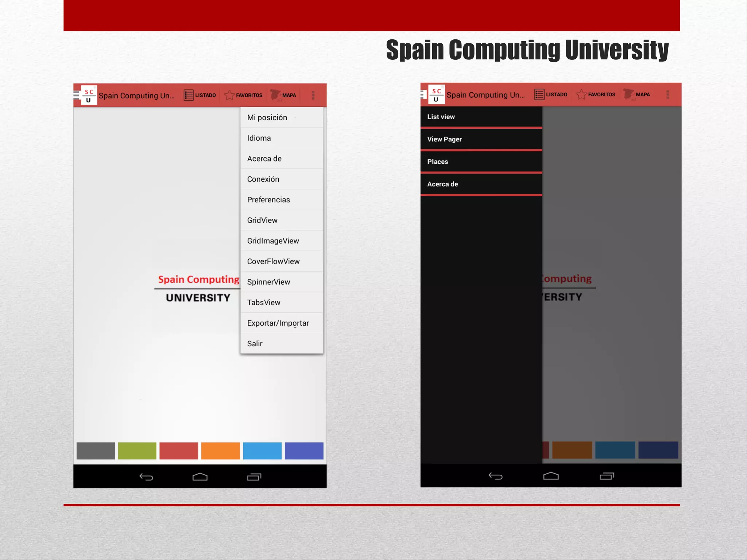Tap the dimmed orange tile in right phone
The width and height of the screenshot is (747, 560).
point(572,450)
